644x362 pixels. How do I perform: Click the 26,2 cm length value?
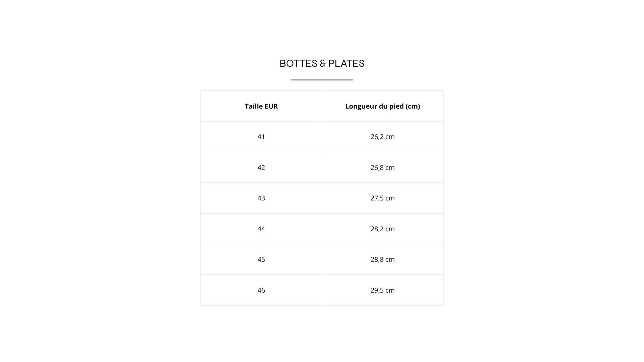tap(382, 137)
